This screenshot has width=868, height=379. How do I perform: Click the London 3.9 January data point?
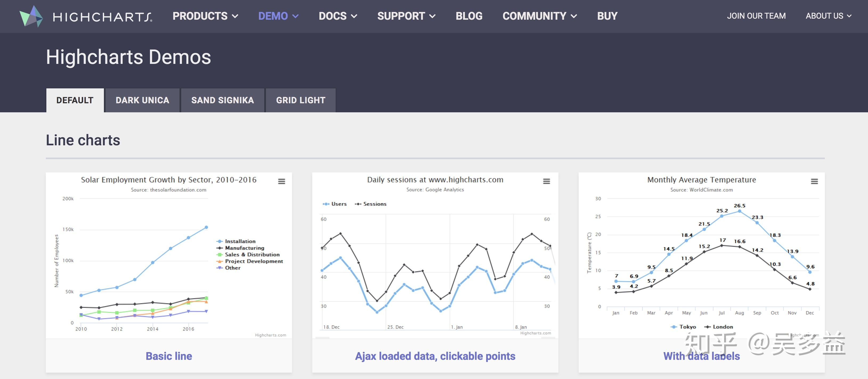tap(616, 293)
